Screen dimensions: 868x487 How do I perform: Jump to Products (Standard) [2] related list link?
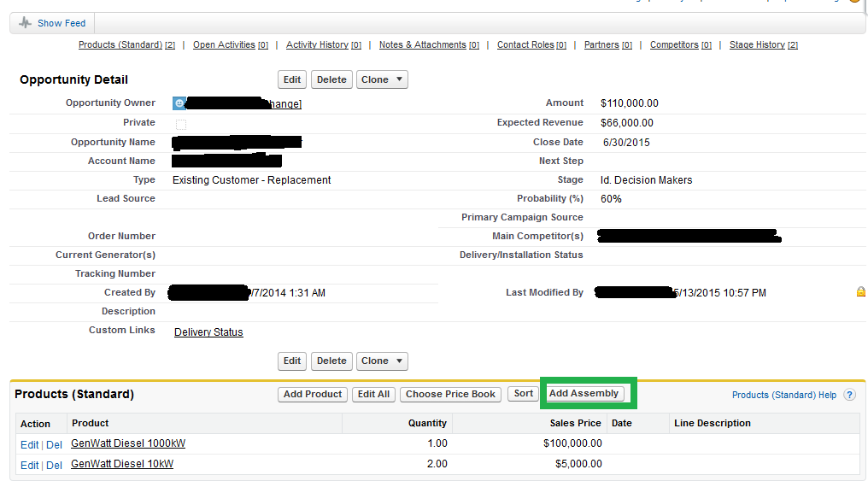click(126, 44)
